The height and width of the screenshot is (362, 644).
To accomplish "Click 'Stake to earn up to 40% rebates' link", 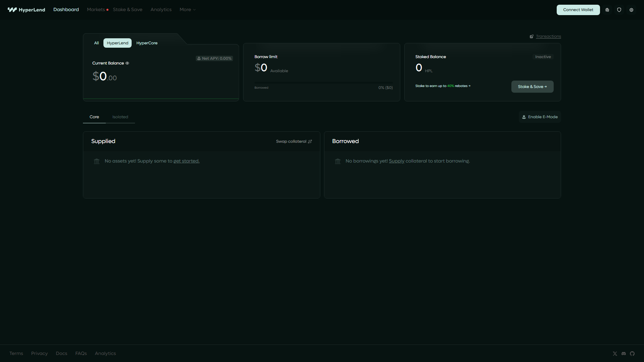I will (443, 86).
